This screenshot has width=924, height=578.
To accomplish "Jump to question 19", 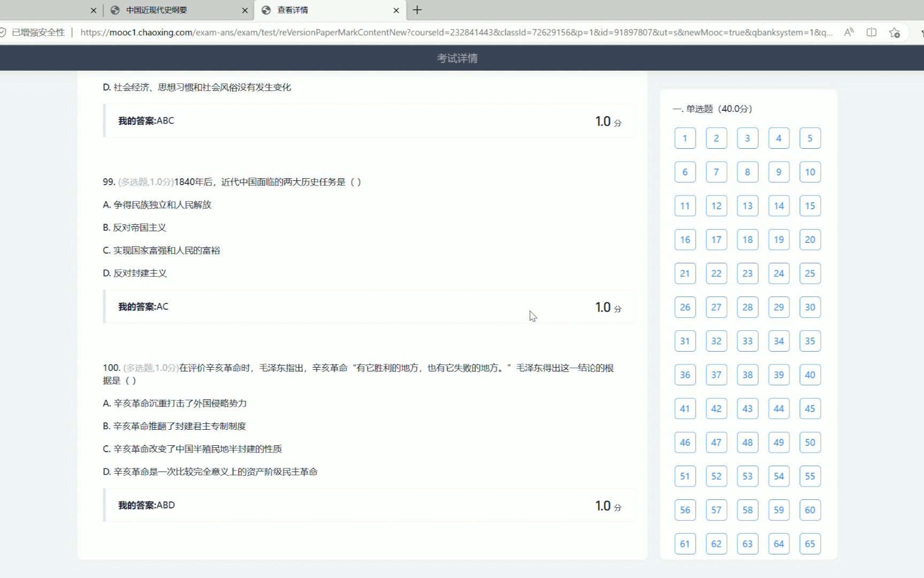I will (x=779, y=239).
